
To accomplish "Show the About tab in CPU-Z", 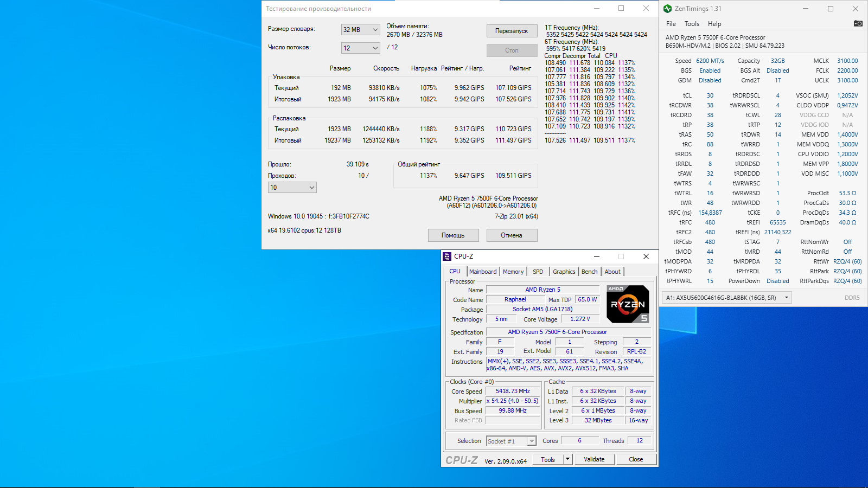I will coord(612,272).
